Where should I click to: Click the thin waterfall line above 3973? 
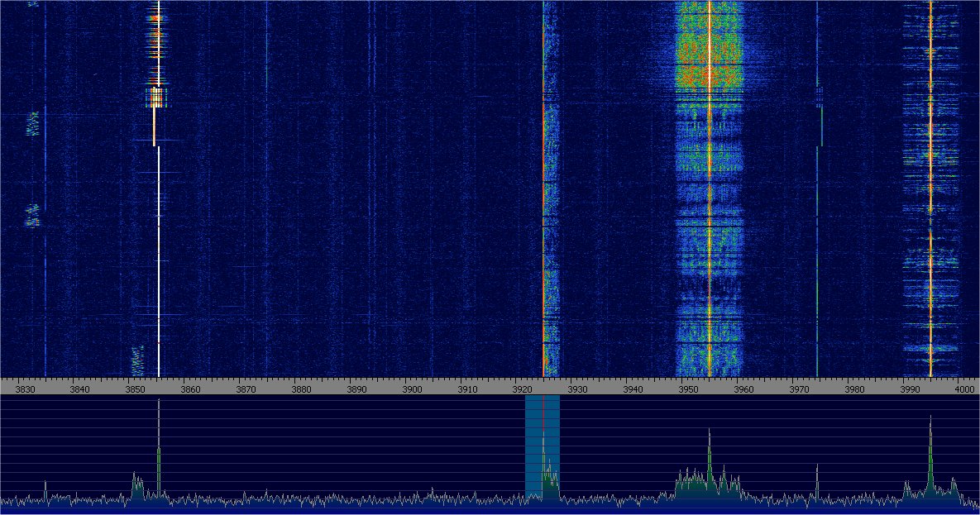[817, 248]
